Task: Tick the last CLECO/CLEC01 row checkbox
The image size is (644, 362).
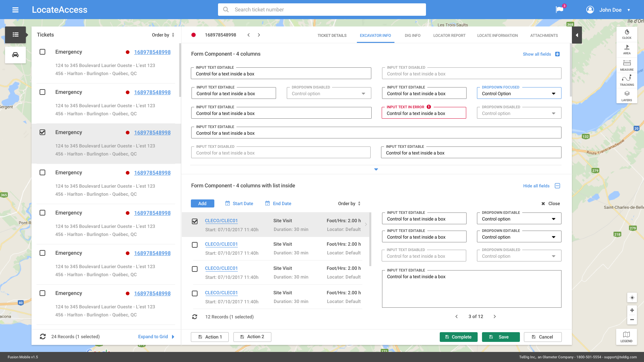Action: click(x=195, y=293)
